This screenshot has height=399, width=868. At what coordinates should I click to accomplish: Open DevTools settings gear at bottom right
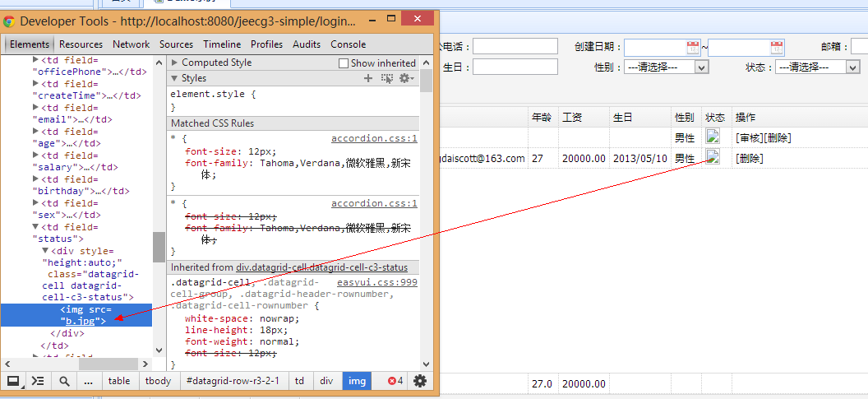(421, 381)
